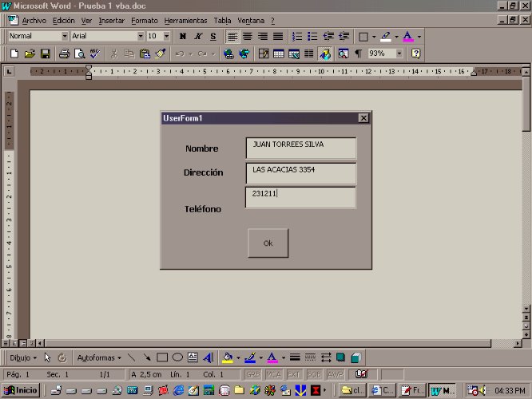This screenshot has height=399, width=532.
Task: Open the style dropdown showing Normal
Action: [x=65, y=36]
